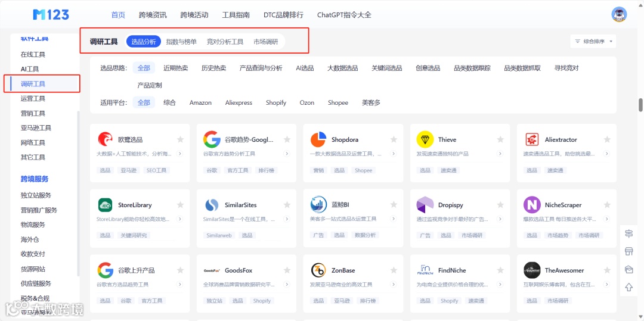Favorite Aliextractor with its star
This screenshot has height=321, width=644.
click(x=607, y=140)
